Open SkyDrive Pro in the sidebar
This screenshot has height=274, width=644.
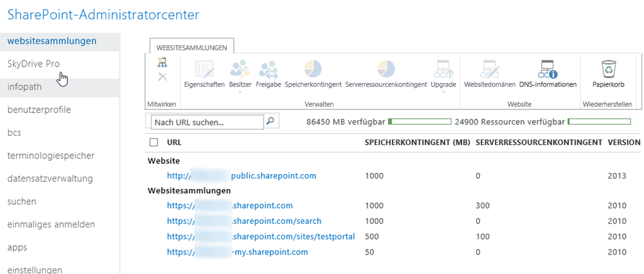[33, 63]
